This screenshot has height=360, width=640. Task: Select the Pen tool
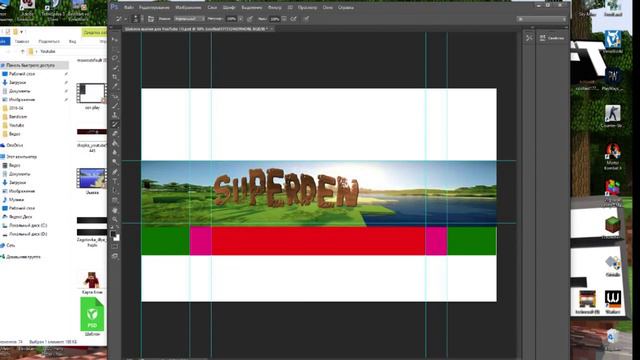(x=115, y=172)
